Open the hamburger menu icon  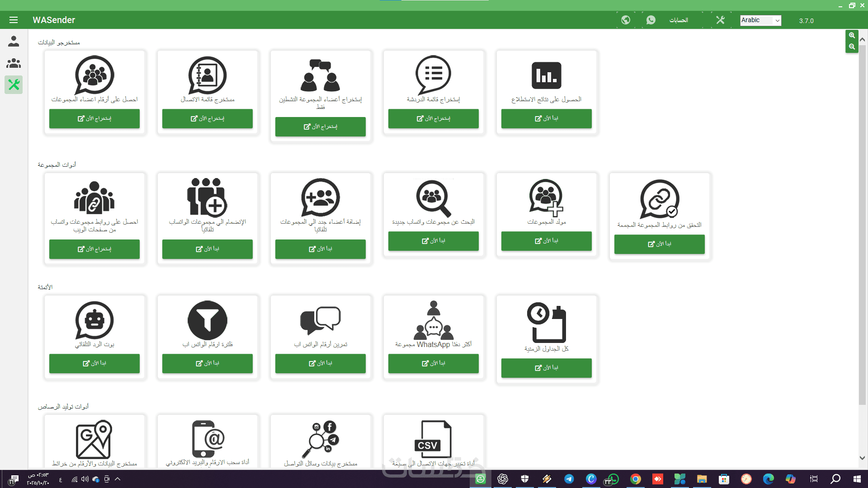pos(14,20)
